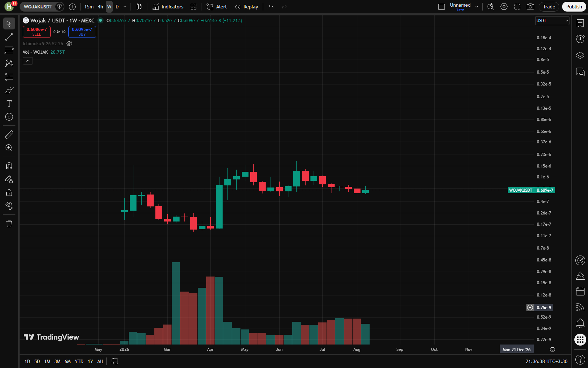Image resolution: width=588 pixels, height=368 pixels.
Task: Redo the chart action
Action: (284, 7)
